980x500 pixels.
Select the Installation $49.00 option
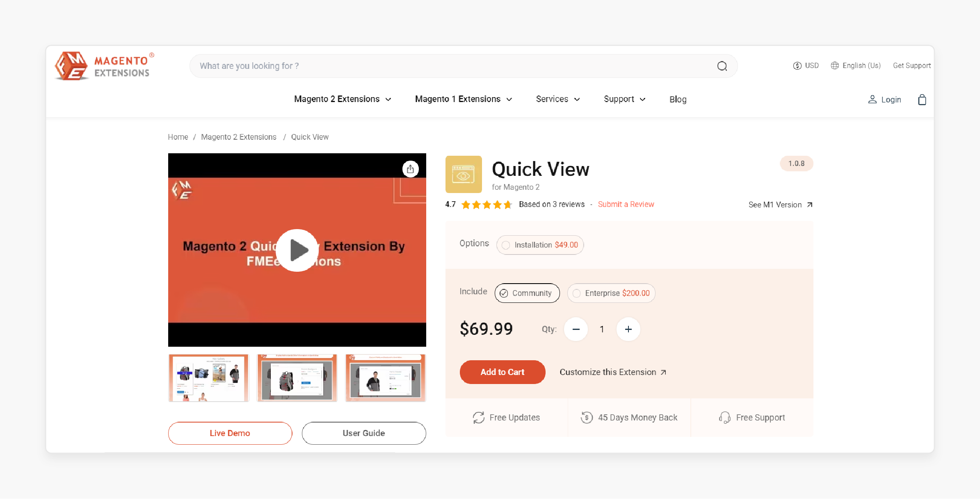[540, 245]
